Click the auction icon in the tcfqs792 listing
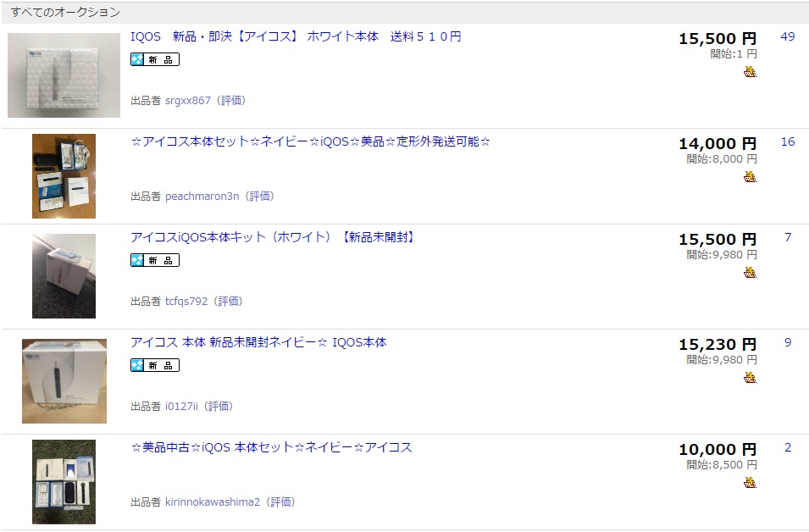This screenshot has width=809, height=532. tap(751, 273)
